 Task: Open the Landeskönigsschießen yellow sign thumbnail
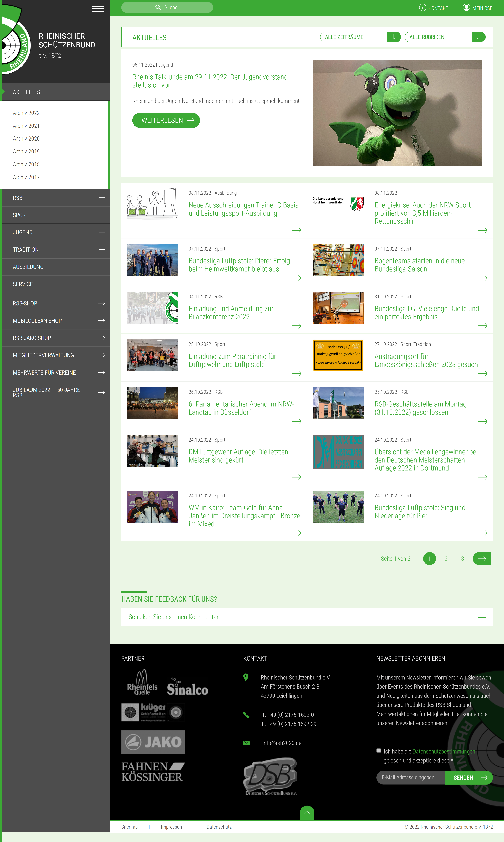coord(338,355)
